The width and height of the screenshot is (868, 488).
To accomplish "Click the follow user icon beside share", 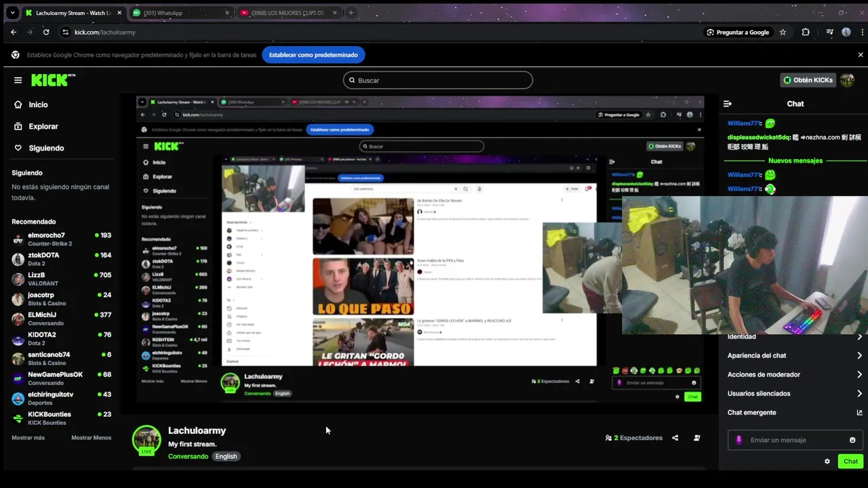I will click(696, 438).
